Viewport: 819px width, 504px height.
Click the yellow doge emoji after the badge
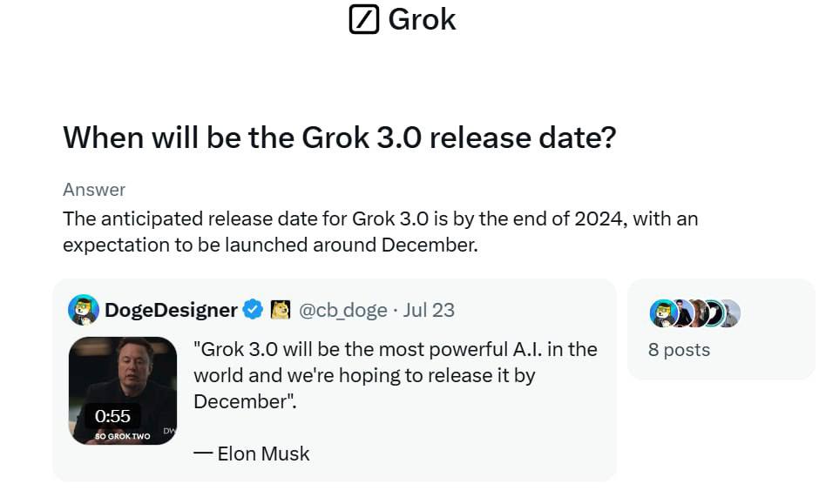281,310
